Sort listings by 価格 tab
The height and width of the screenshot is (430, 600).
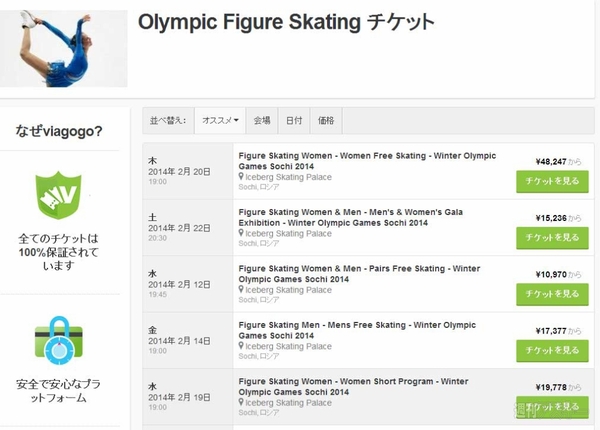(x=326, y=121)
